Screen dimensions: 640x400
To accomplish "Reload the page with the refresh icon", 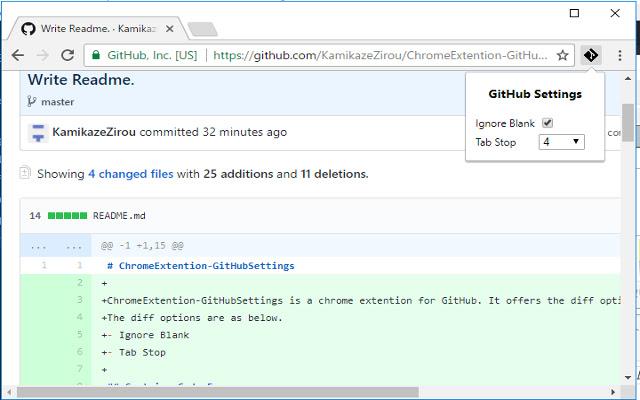I will click(x=67, y=55).
